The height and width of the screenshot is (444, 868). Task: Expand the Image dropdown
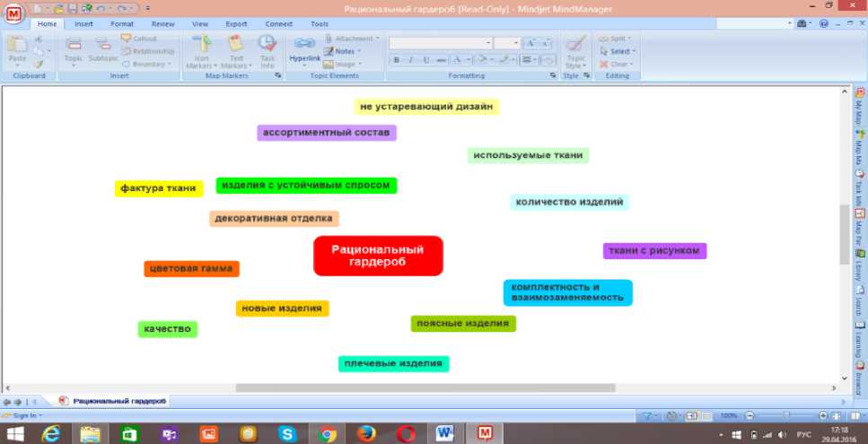(359, 64)
